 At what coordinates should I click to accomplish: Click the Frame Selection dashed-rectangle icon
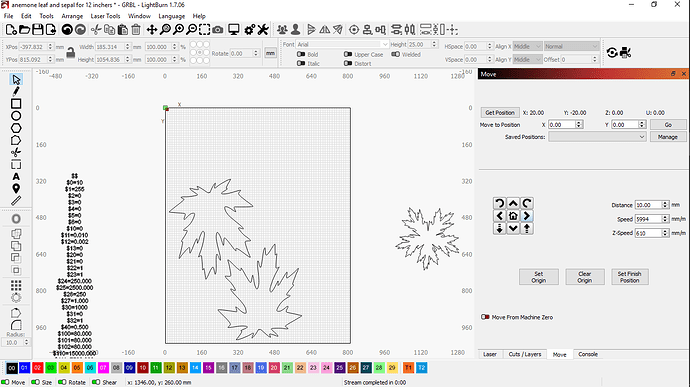205,29
